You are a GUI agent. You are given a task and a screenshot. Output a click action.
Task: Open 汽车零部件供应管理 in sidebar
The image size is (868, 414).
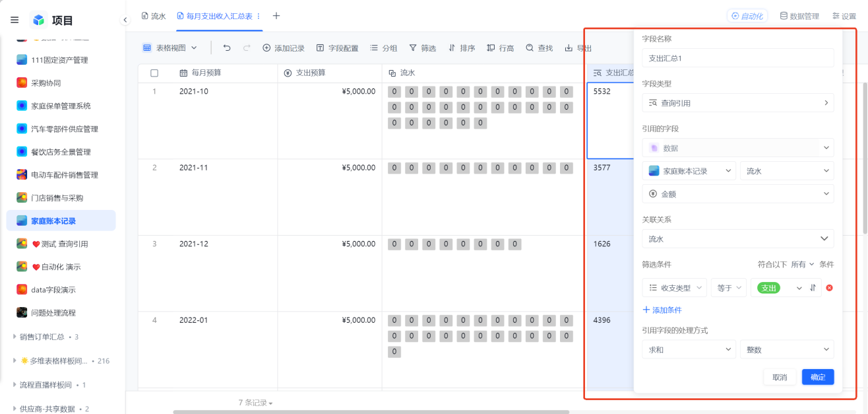pyautogui.click(x=61, y=129)
